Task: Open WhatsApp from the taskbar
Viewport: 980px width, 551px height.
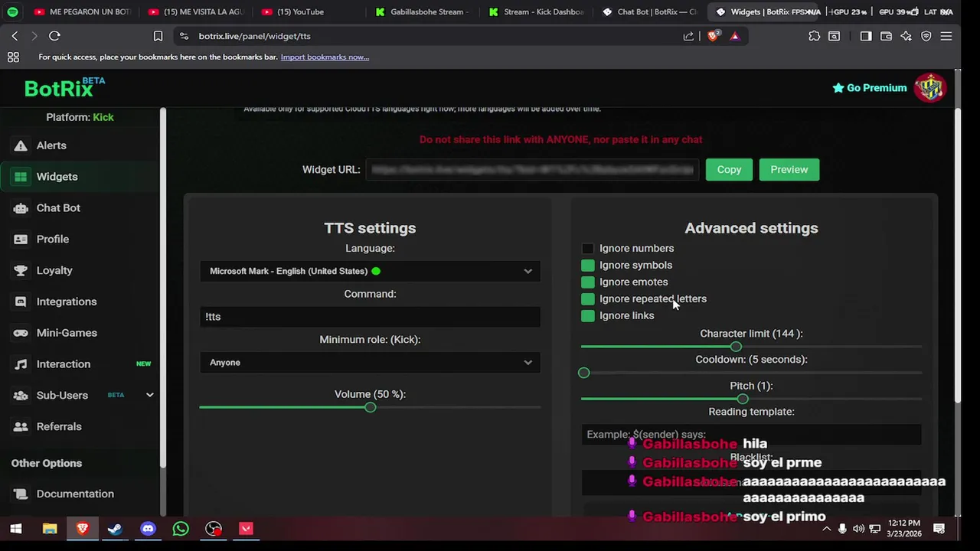Action: pos(181,529)
